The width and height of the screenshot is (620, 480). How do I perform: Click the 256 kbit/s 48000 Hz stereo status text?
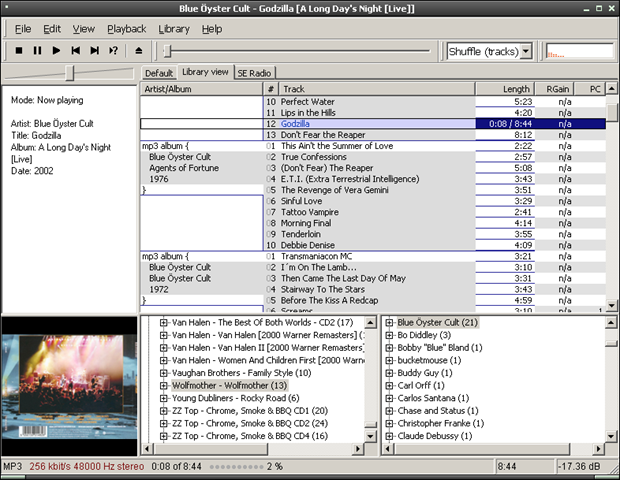pos(87,467)
